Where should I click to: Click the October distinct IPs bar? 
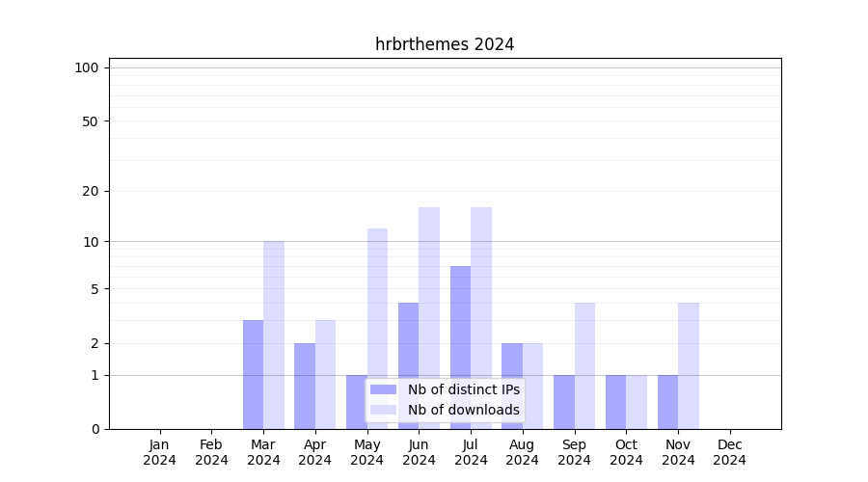pos(615,402)
